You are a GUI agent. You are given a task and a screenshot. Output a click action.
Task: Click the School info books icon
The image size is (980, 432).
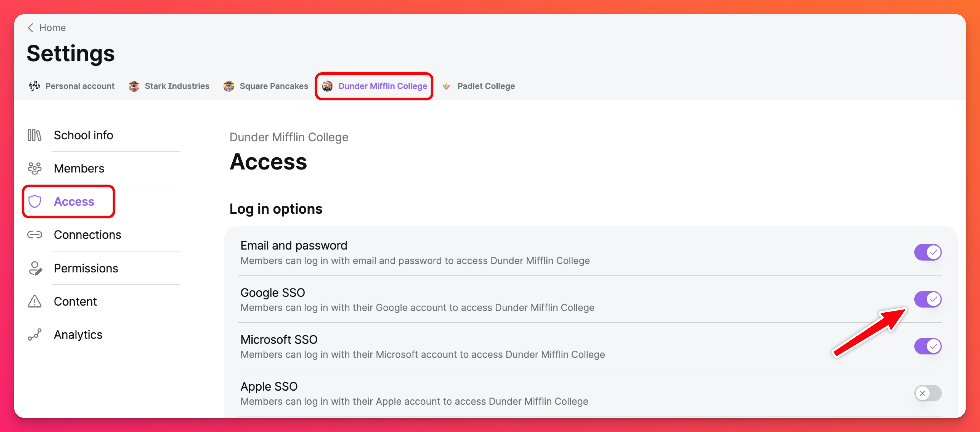pyautogui.click(x=34, y=135)
